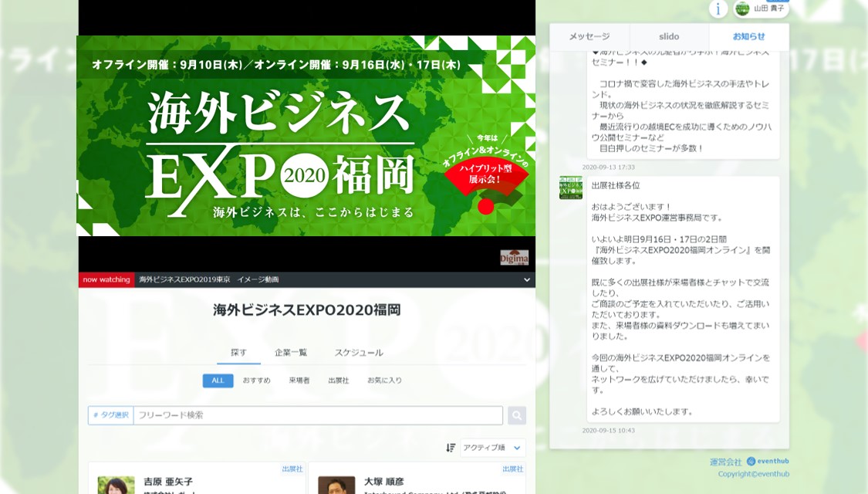The image size is (868, 494).
Task: Open the 探す tab
Action: pos(238,352)
